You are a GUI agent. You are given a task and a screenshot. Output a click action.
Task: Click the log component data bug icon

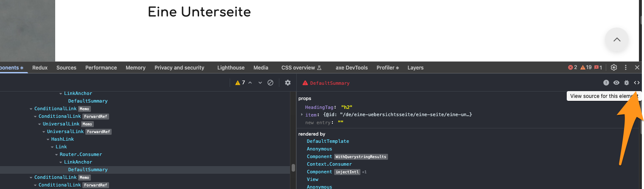626,83
